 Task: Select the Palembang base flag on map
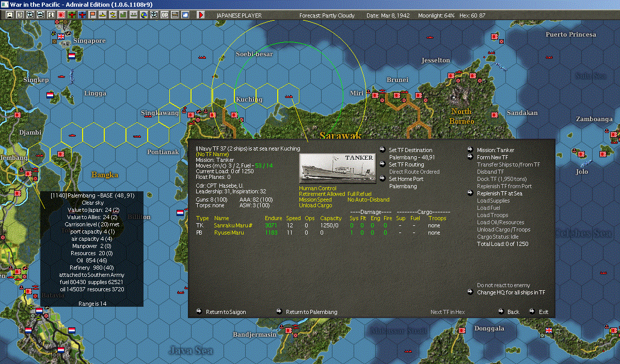(27, 175)
